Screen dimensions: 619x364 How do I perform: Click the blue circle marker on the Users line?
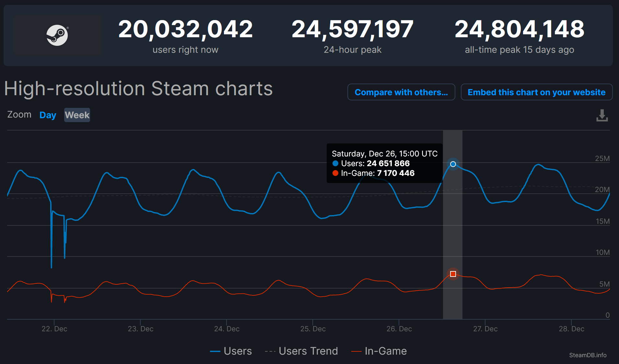[453, 164]
